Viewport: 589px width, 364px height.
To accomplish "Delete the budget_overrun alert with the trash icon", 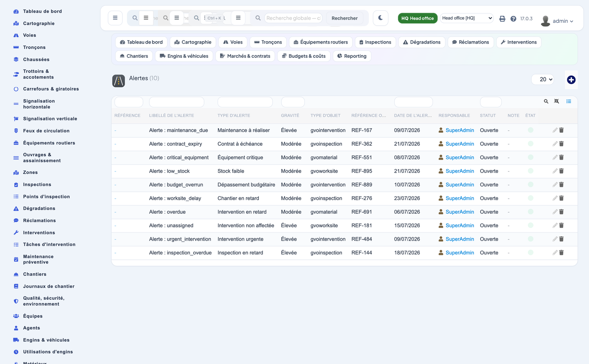I will [x=561, y=185].
